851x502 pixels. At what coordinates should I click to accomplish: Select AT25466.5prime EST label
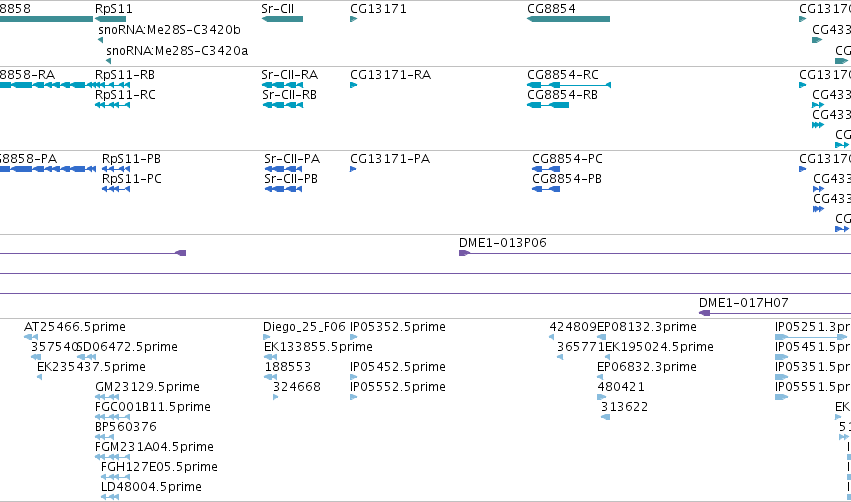tap(75, 327)
